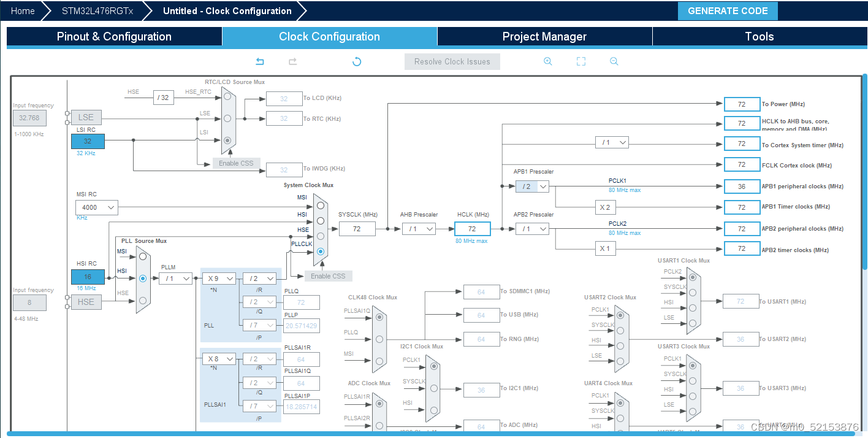Image resolution: width=868 pixels, height=438 pixels.
Task: Open the MSI RC 4000 dropdown
Action: point(97,207)
